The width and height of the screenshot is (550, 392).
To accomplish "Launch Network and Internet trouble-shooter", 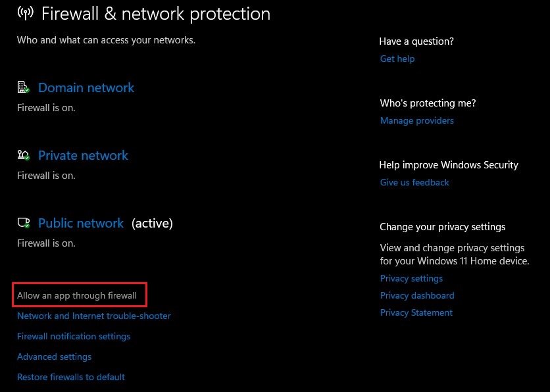I will pos(94,316).
